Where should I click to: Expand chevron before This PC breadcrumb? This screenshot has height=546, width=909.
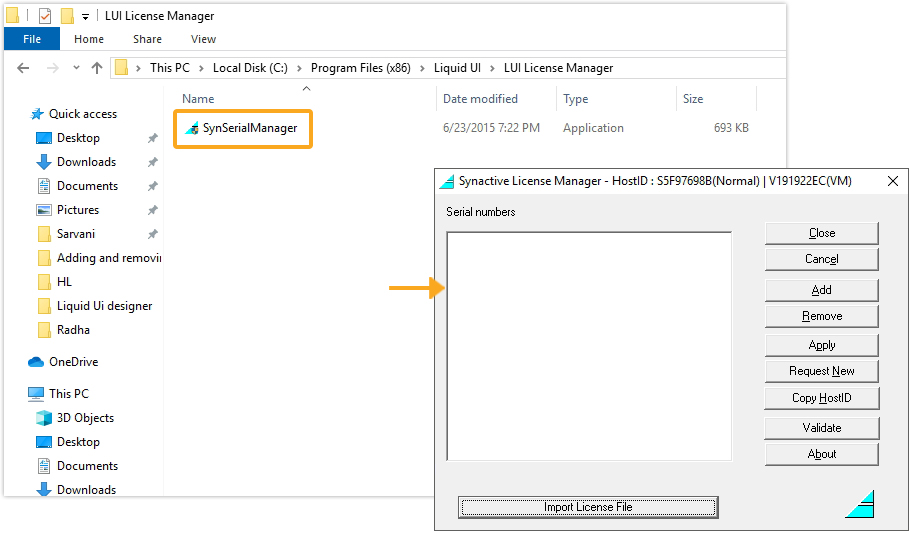[x=139, y=68]
